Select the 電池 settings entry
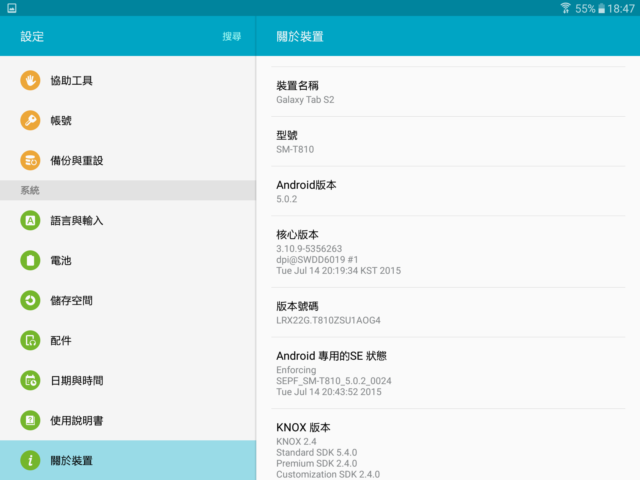Image resolution: width=640 pixels, height=480 pixels. (128, 260)
